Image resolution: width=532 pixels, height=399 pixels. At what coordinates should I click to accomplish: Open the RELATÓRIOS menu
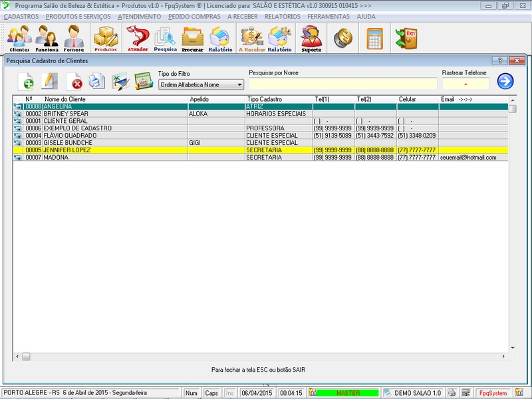pos(283,16)
